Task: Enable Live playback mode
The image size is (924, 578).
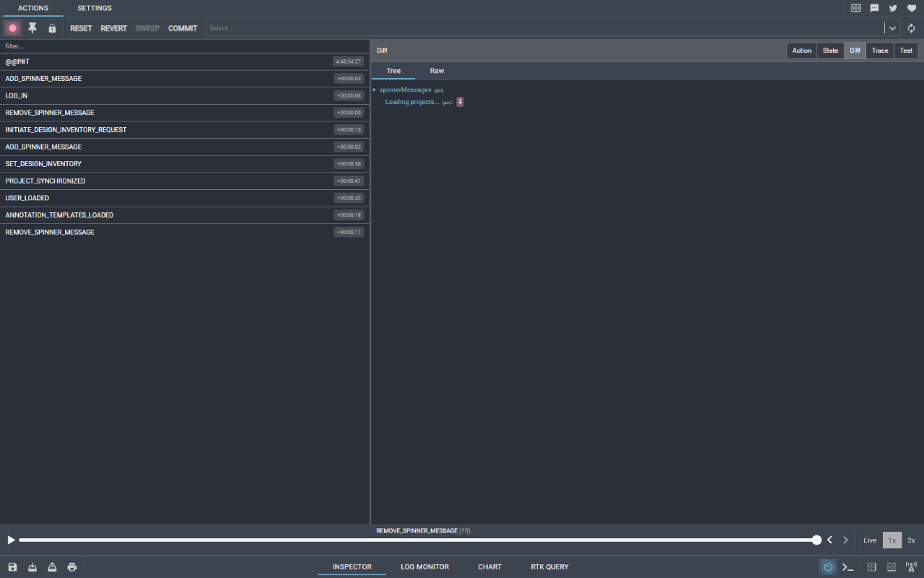Action: pos(870,540)
